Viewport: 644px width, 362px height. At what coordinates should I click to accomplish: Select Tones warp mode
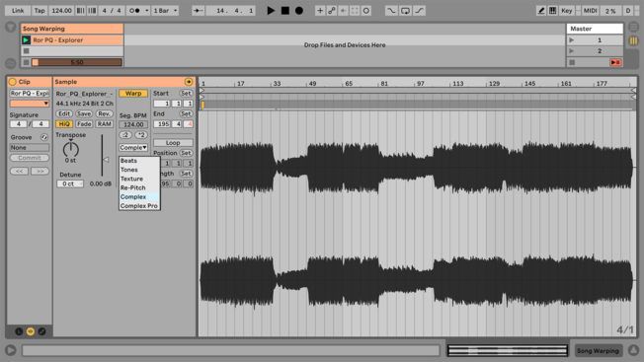coord(139,170)
